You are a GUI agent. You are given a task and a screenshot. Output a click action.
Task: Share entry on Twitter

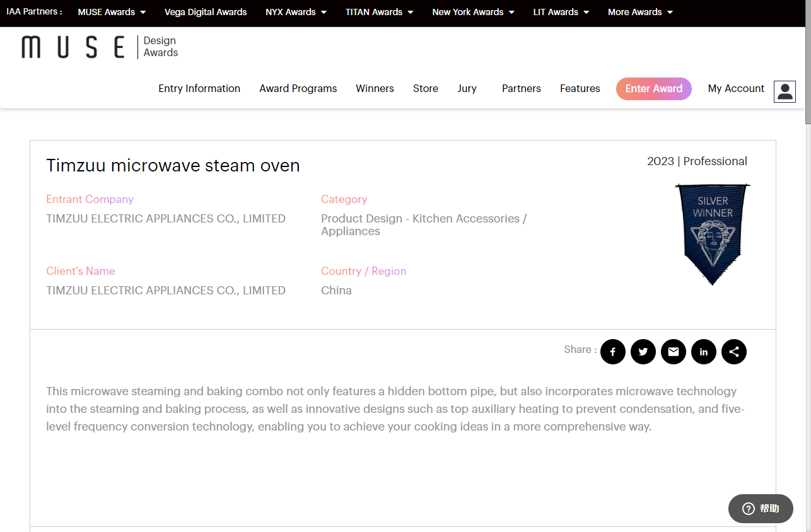point(643,352)
